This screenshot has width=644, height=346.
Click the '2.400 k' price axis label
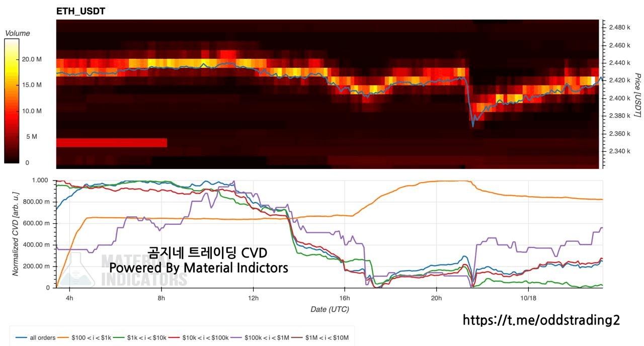(x=619, y=98)
